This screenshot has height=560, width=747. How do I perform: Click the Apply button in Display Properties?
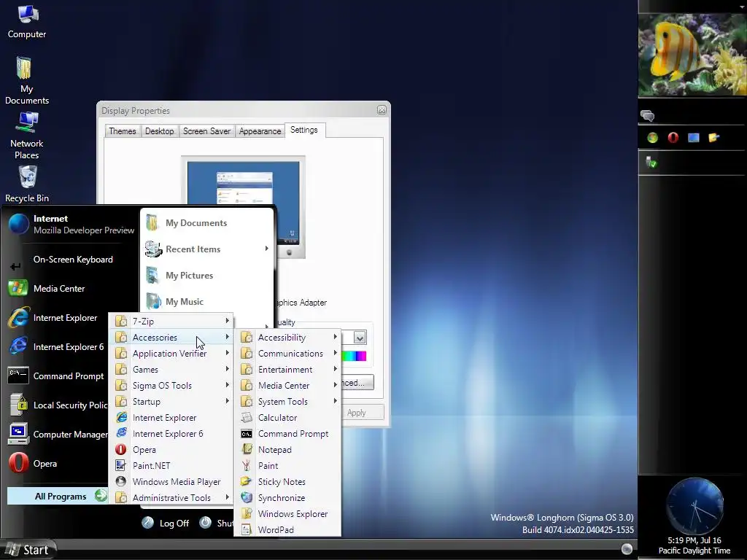[362, 413]
